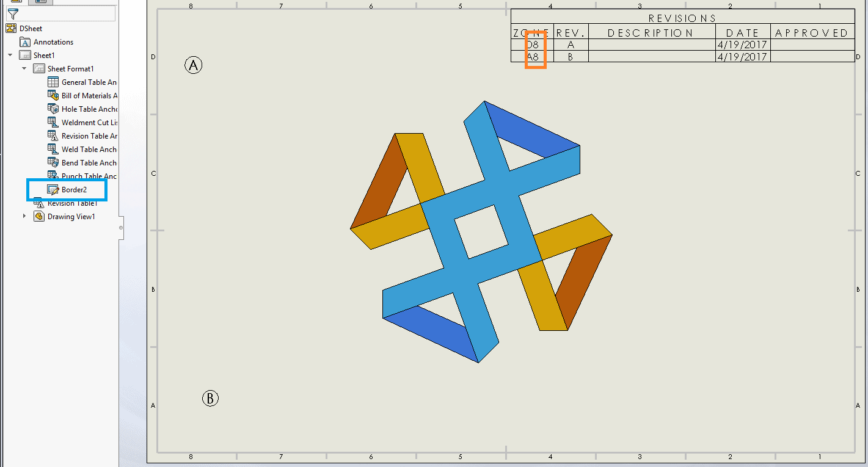Expand the Drawing View1 node
This screenshot has height=467, width=868.
click(24, 217)
